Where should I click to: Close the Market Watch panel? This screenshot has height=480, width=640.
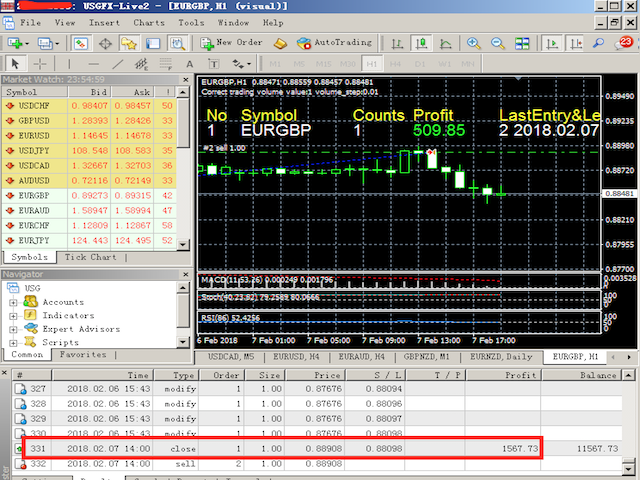pyautogui.click(x=186, y=80)
